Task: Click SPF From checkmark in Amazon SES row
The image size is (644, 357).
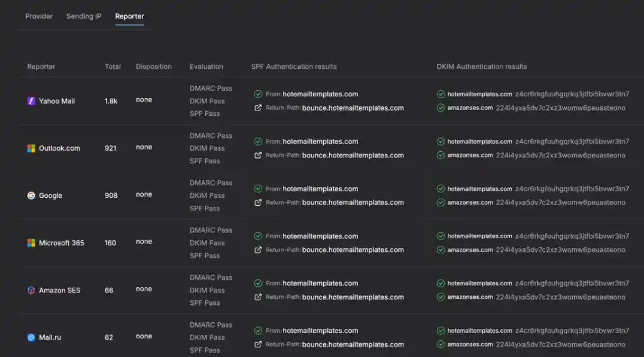Action: pos(258,283)
